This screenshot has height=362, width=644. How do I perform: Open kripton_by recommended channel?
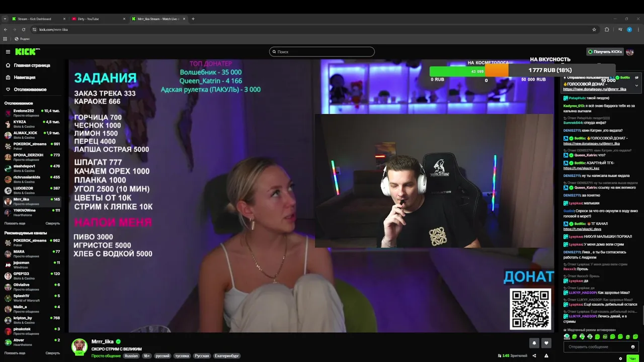tap(33, 320)
